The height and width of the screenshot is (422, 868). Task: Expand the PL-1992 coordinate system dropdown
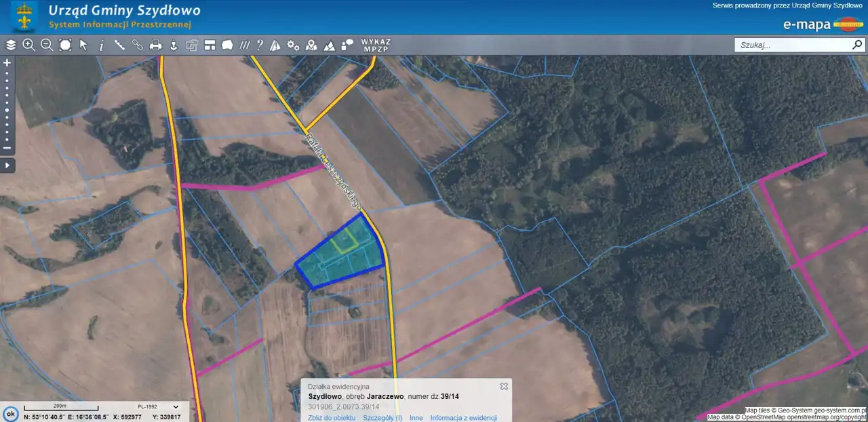point(176,406)
